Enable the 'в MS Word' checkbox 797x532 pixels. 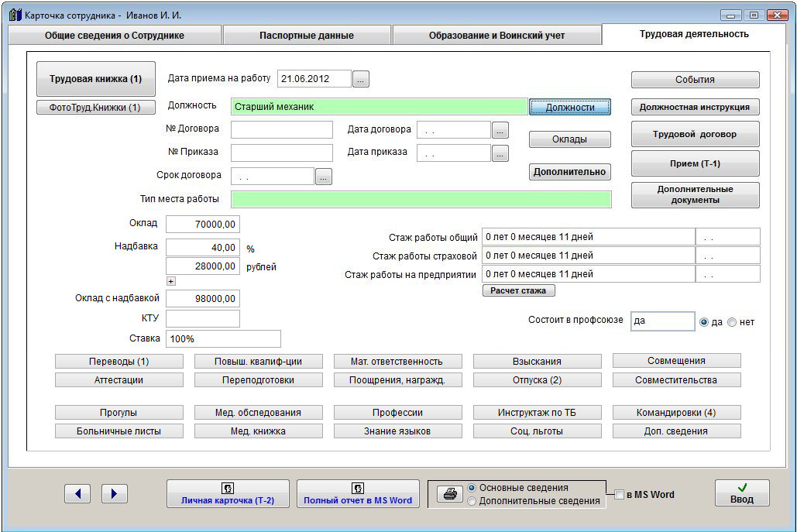coord(619,495)
